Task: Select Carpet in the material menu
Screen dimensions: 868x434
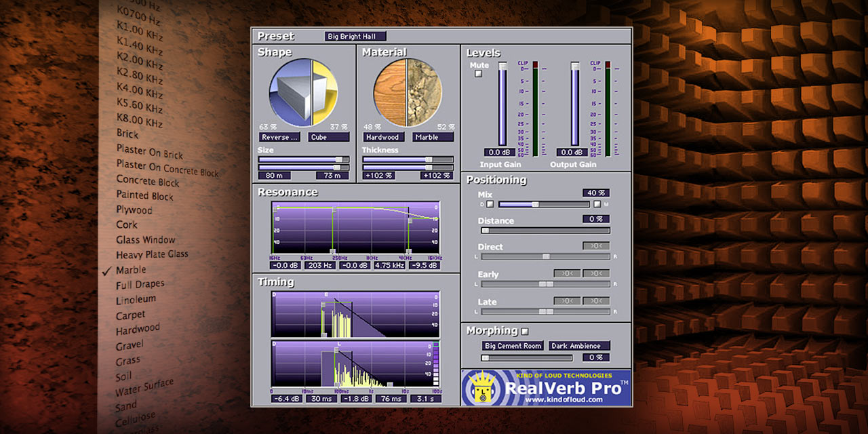Action: (x=130, y=315)
